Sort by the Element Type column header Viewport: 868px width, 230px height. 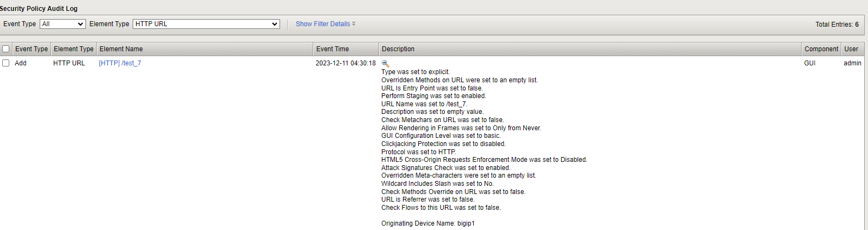pyautogui.click(x=73, y=49)
